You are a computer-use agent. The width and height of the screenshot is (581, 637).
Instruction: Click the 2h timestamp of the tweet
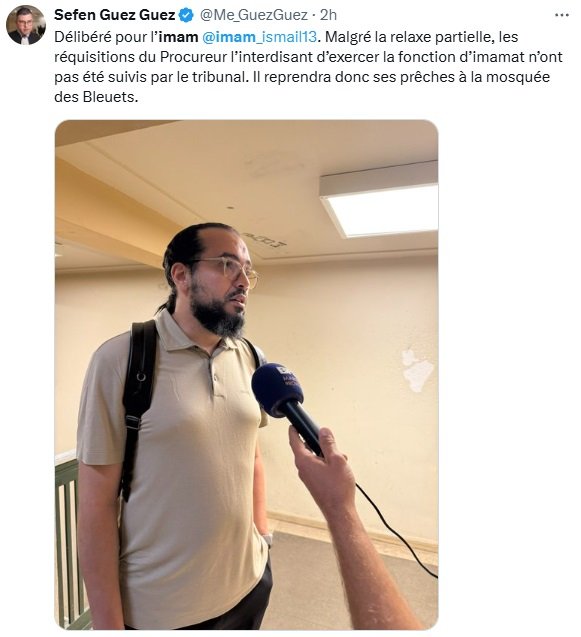(328, 15)
